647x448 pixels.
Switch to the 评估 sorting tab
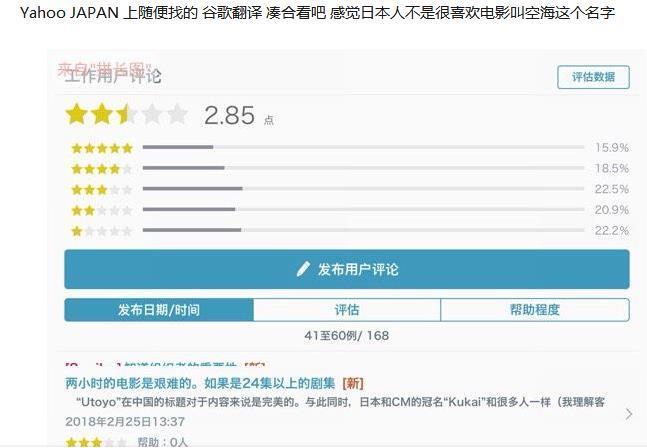(347, 310)
